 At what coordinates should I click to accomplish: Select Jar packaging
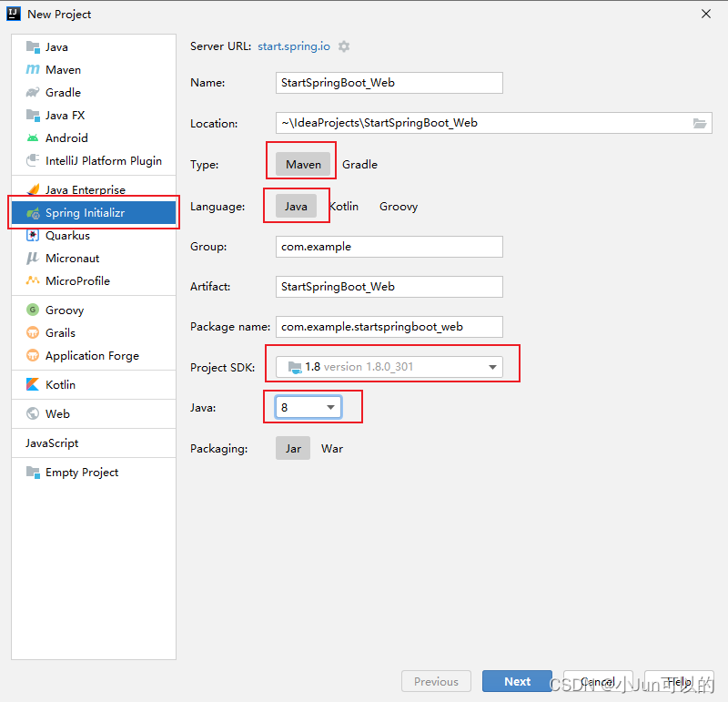[293, 448]
